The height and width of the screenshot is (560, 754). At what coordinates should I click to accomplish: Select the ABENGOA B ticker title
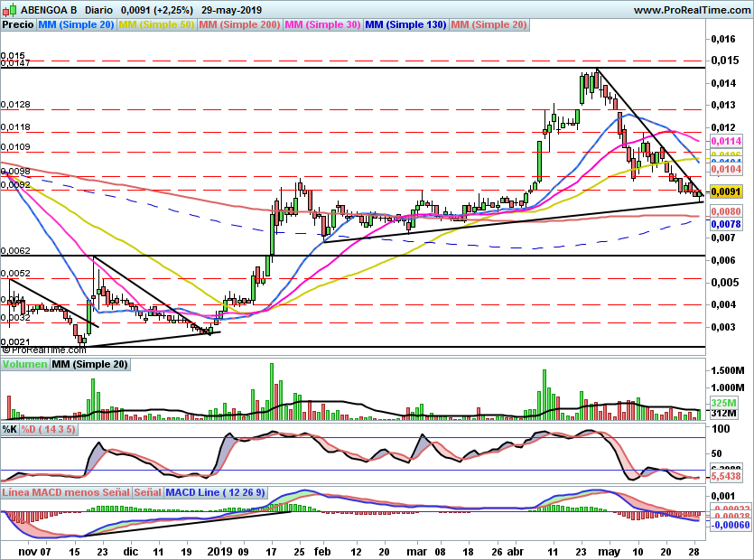49,10
